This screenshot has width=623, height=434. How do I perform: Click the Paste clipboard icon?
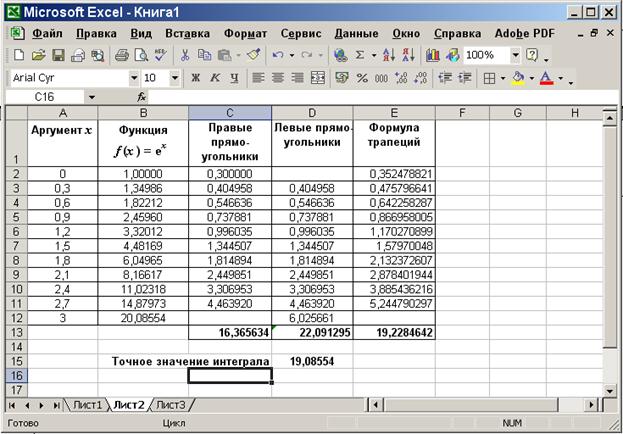[225, 55]
